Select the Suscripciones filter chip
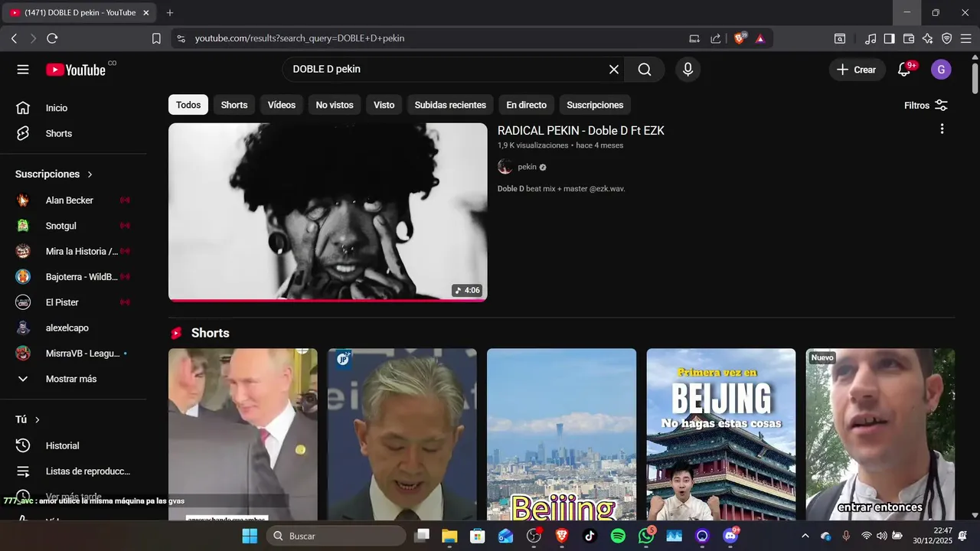Viewport: 980px width, 551px height. tap(595, 105)
